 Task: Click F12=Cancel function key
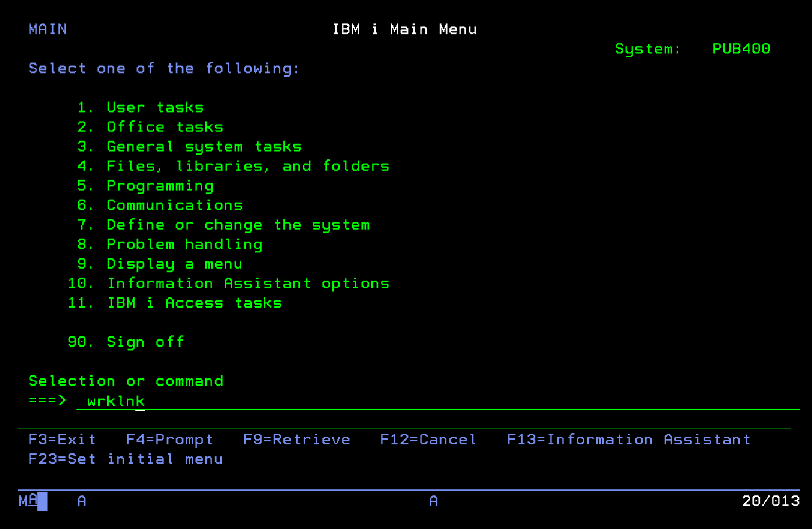[x=428, y=439]
